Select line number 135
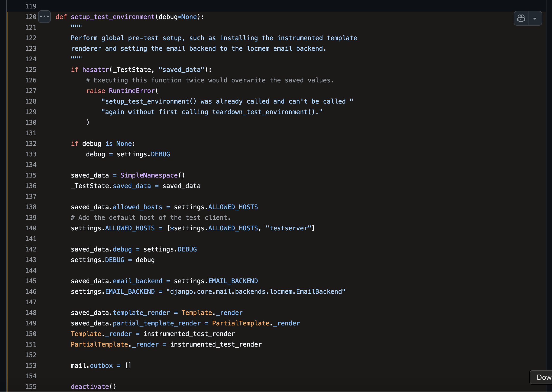The height and width of the screenshot is (392, 552). (x=30, y=175)
